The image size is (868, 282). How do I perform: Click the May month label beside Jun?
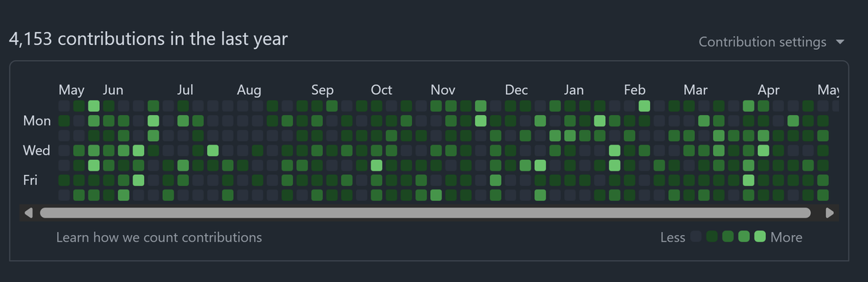click(x=72, y=90)
